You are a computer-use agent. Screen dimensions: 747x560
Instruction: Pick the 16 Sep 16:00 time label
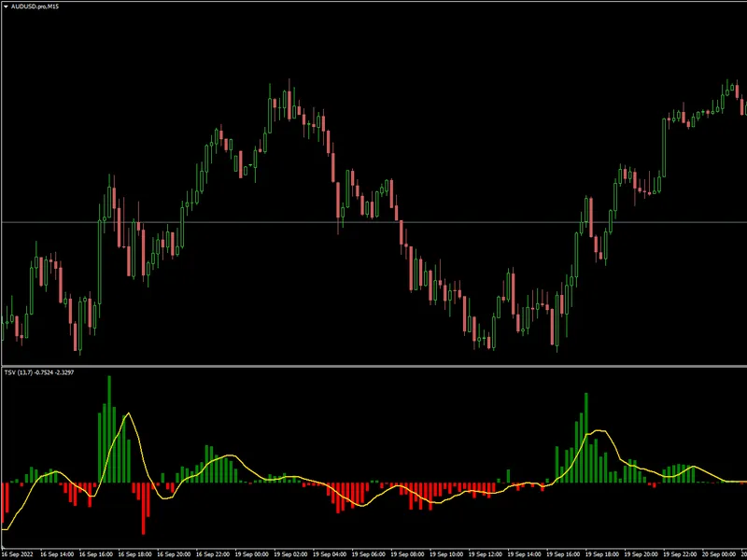pyautogui.click(x=96, y=554)
